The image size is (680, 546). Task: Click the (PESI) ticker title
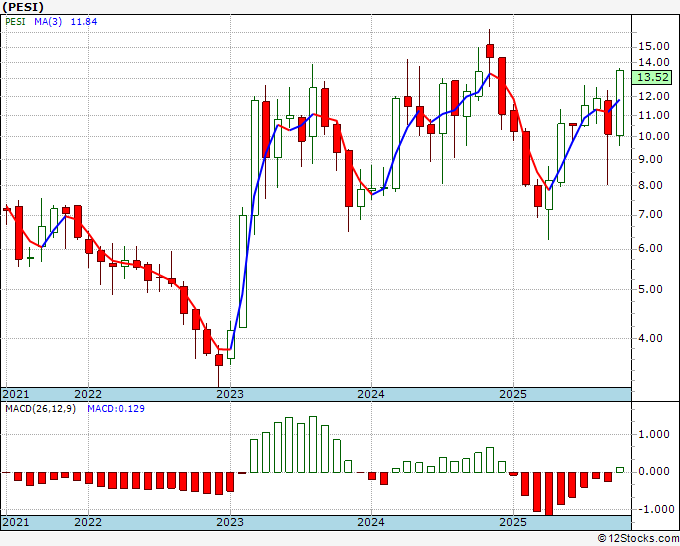coord(22,6)
